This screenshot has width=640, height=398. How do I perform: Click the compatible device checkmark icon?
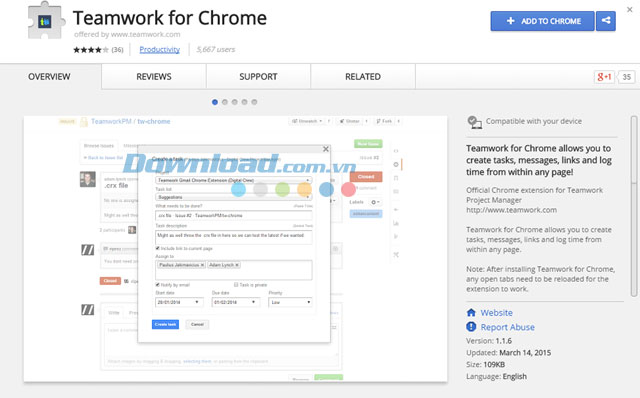point(474,122)
